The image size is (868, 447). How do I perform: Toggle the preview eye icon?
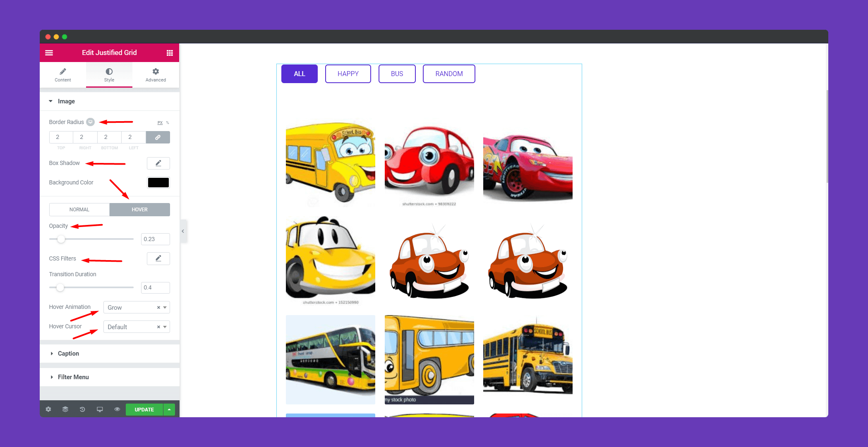pyautogui.click(x=117, y=409)
